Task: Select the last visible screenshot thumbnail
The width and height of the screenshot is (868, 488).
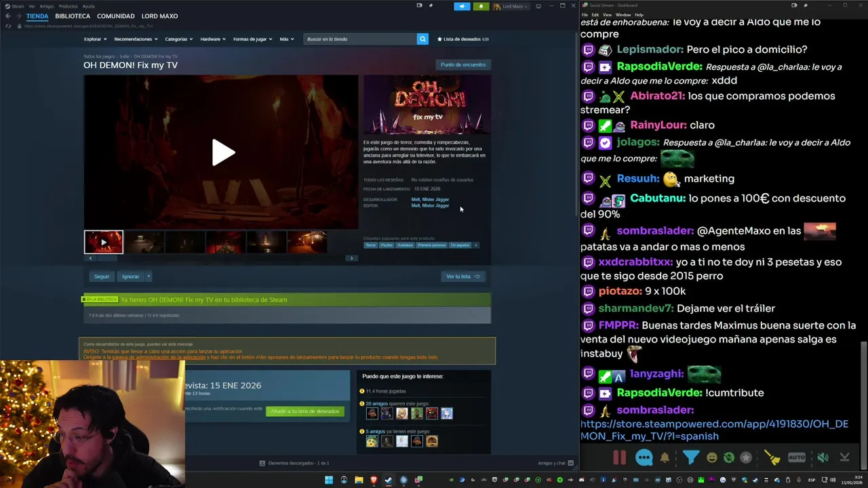Action: [x=307, y=242]
